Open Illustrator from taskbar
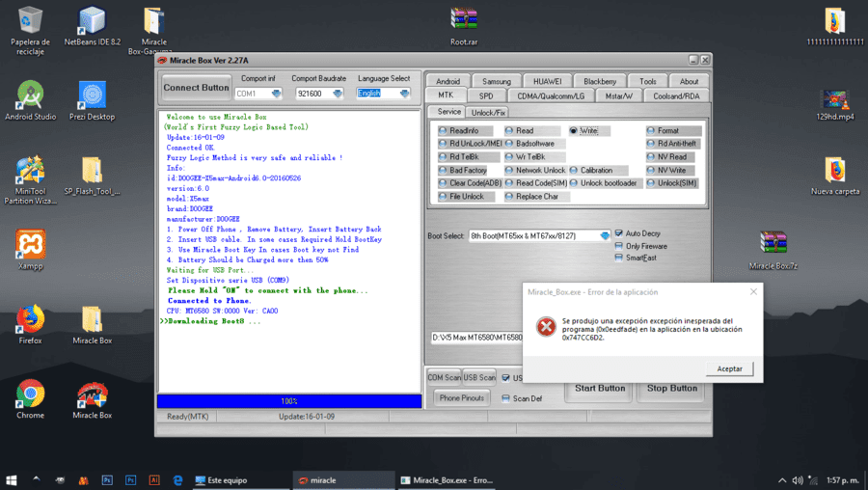868x490 pixels. 154,480
